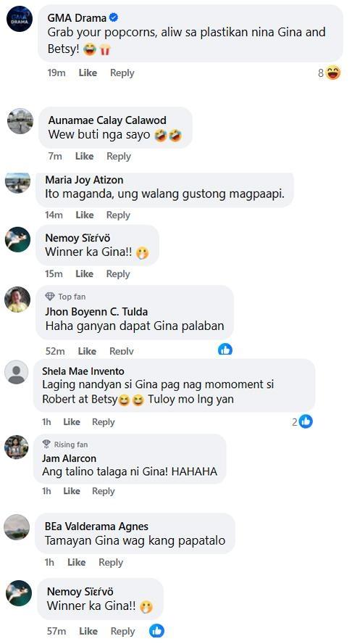Viewport: 352px width, 644px height.
Task: Click the laughing reaction on GMA Drama comment
Action: tap(333, 73)
